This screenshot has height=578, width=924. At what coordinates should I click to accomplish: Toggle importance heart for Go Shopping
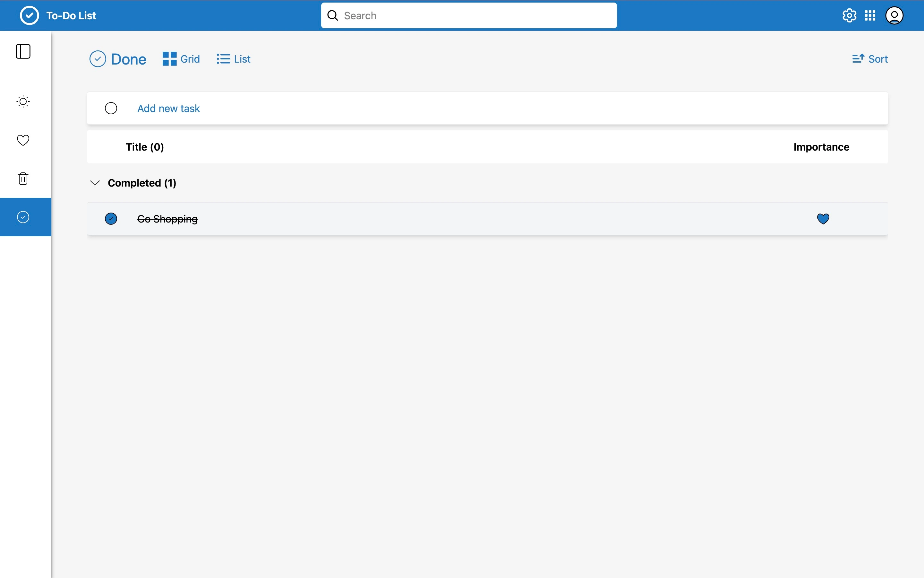823,219
